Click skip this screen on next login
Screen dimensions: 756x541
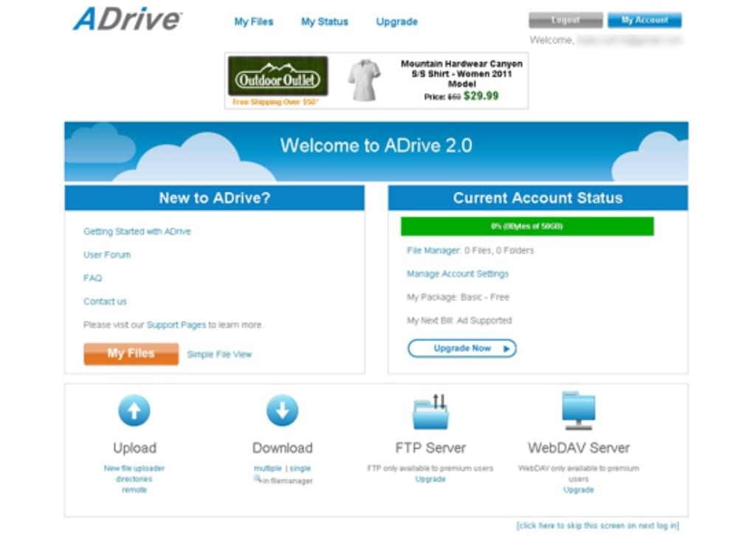coord(597,526)
